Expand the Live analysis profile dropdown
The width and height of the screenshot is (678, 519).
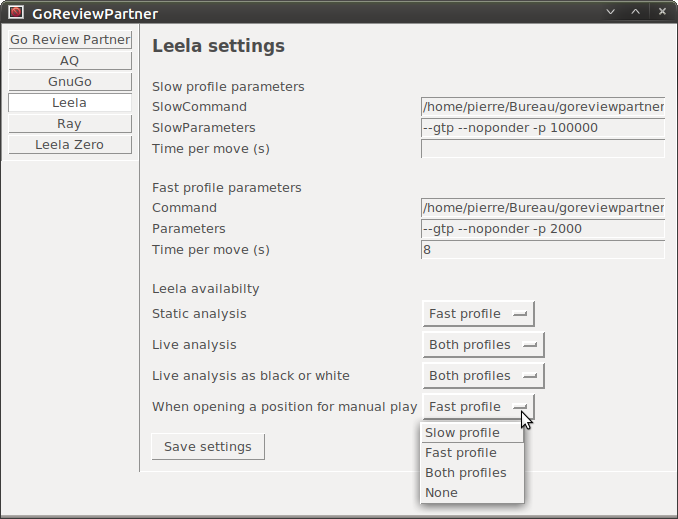click(x=483, y=345)
